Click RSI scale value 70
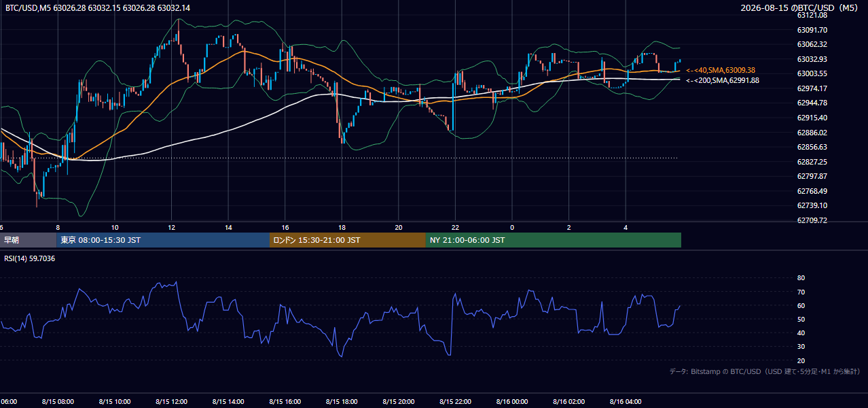This screenshot has width=868, height=408. 801,292
